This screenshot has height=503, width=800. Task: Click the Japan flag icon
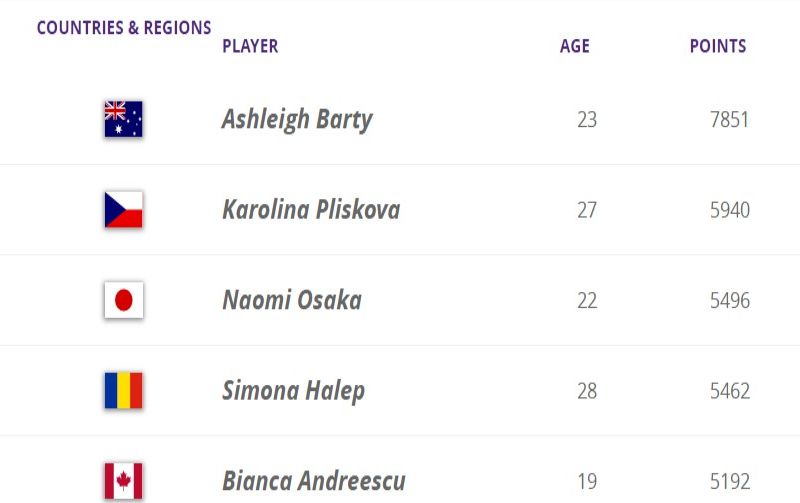[x=124, y=300]
